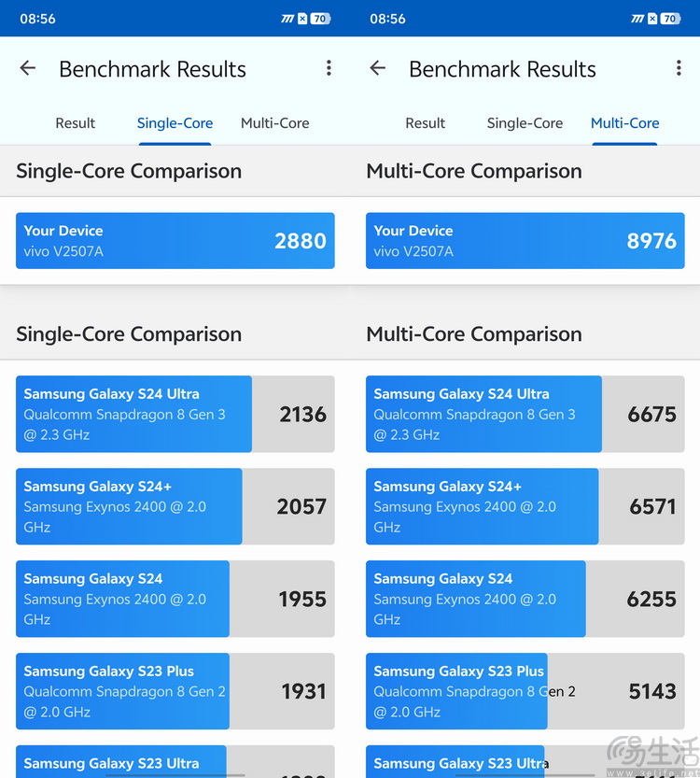Open Your Device multi-core score 8976 card
Screen dimensions: 700x778
[x=525, y=241]
